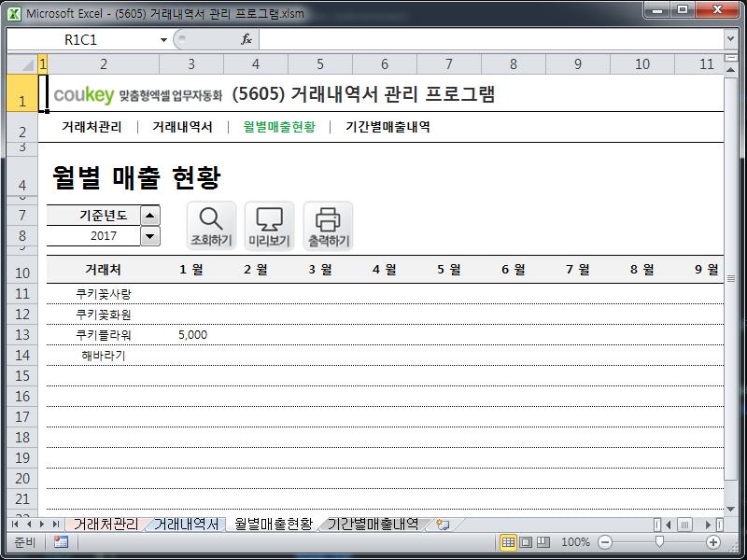The width and height of the screenshot is (747, 560).
Task: Click the 5,000 value cell
Action: (x=191, y=335)
